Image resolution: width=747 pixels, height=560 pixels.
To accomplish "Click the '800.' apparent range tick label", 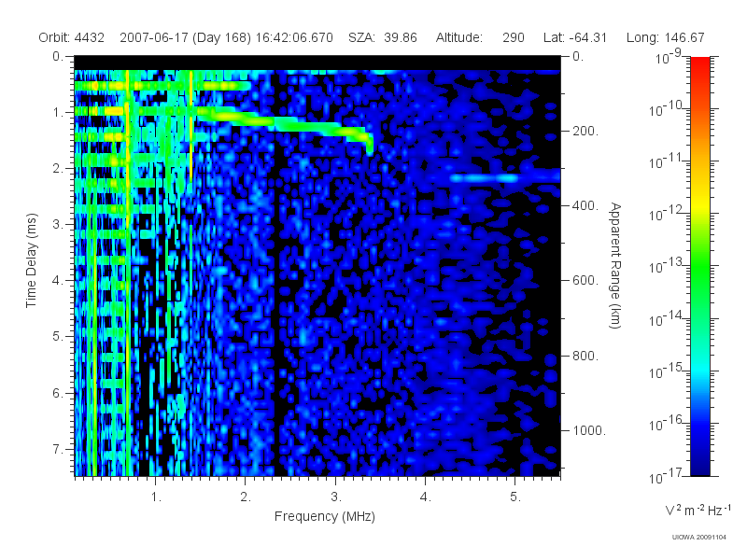I will click(585, 356).
